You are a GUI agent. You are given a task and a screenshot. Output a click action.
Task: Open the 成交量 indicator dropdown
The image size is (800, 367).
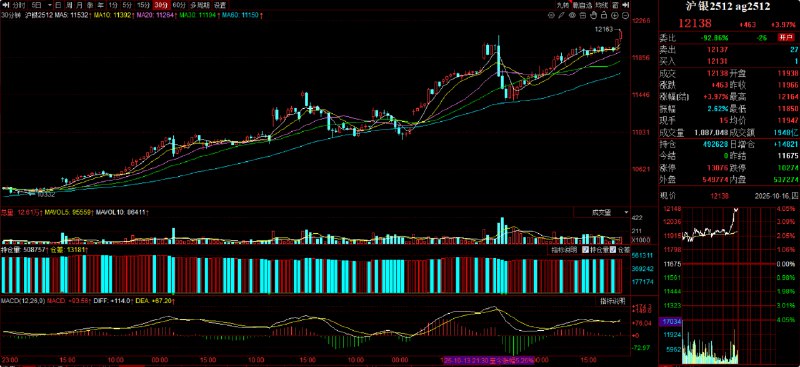click(602, 212)
